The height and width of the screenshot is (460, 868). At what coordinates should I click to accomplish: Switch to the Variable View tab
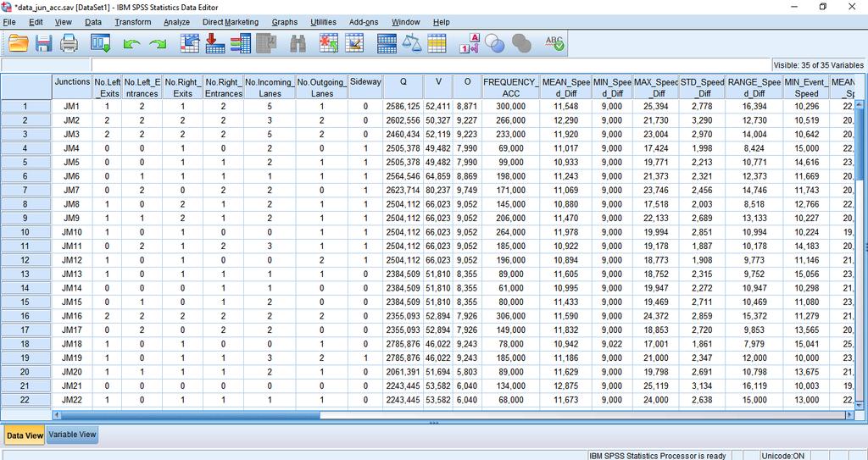pyautogui.click(x=73, y=435)
